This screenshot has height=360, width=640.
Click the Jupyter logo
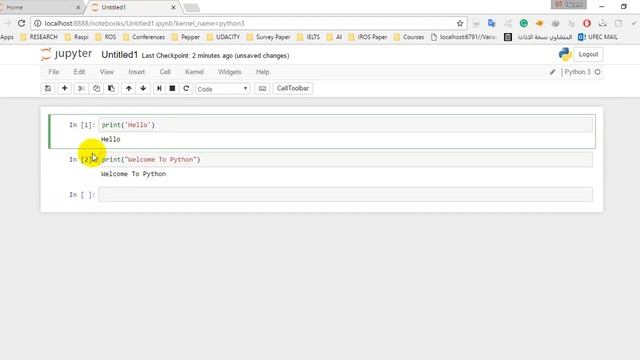click(x=67, y=54)
